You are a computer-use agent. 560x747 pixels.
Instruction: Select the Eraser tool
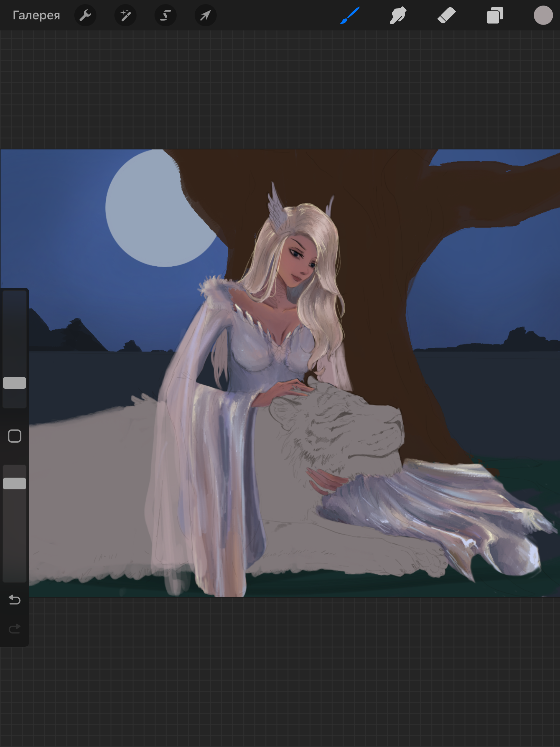[446, 15]
